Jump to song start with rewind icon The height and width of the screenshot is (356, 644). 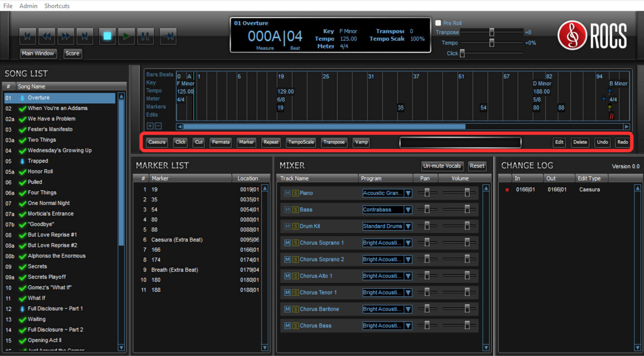pyautogui.click(x=27, y=36)
